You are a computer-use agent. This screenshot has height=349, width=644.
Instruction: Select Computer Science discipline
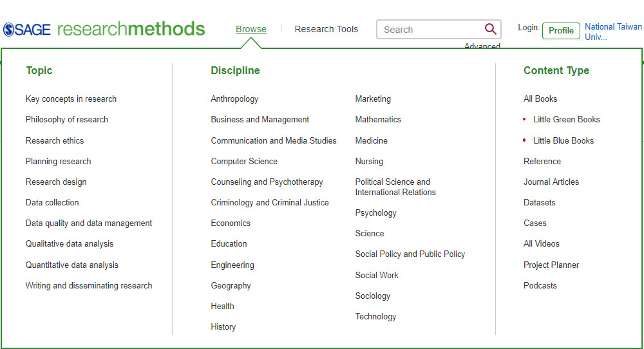point(244,162)
